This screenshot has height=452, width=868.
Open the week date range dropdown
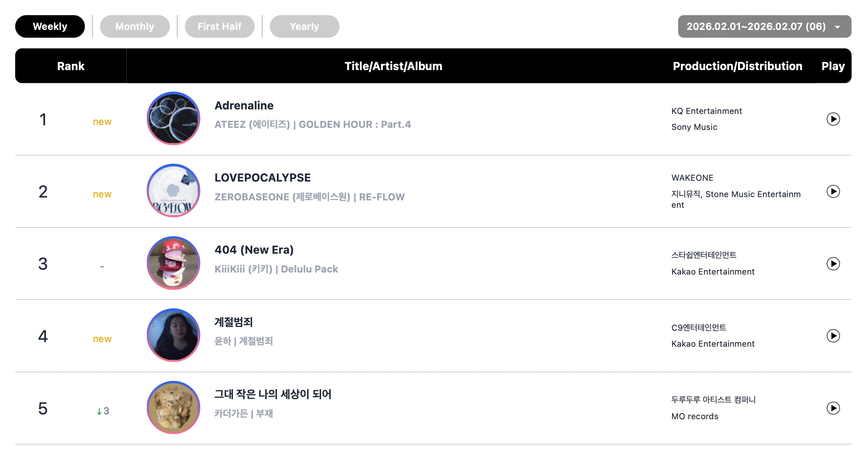[764, 27]
